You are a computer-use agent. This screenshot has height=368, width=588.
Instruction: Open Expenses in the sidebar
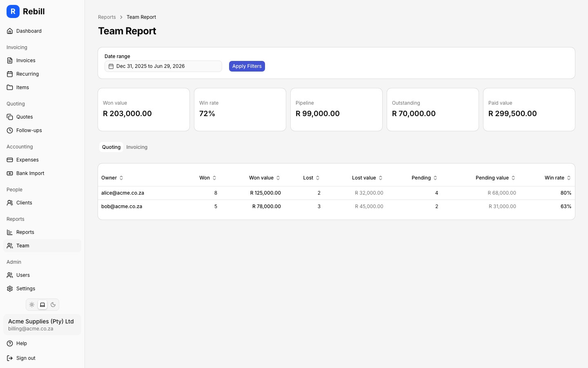coord(42,160)
